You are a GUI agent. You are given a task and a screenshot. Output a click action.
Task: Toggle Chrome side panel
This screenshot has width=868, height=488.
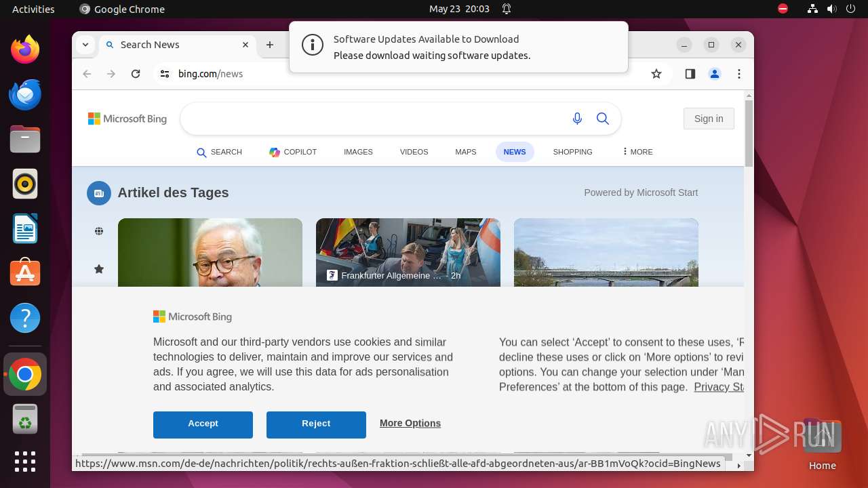[x=690, y=74]
